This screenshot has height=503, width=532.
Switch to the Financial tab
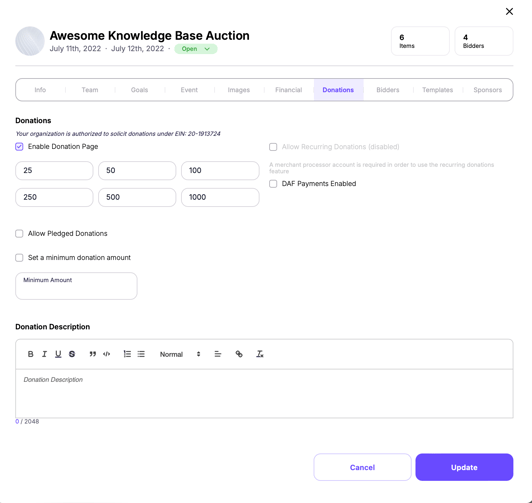pyautogui.click(x=288, y=90)
